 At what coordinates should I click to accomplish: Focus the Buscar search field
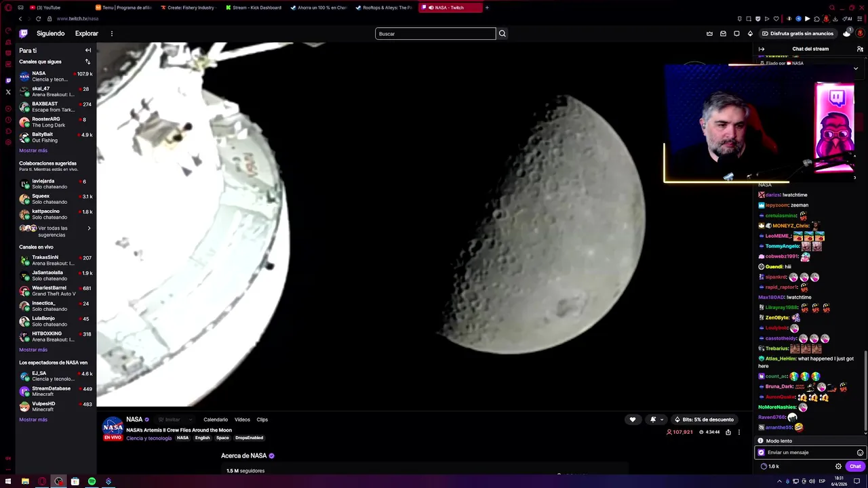(x=435, y=33)
